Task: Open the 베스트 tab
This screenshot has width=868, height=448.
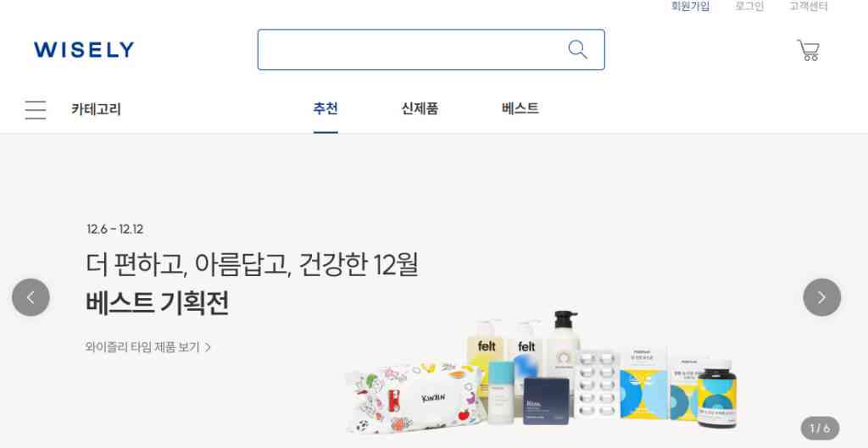Action: pyautogui.click(x=520, y=108)
